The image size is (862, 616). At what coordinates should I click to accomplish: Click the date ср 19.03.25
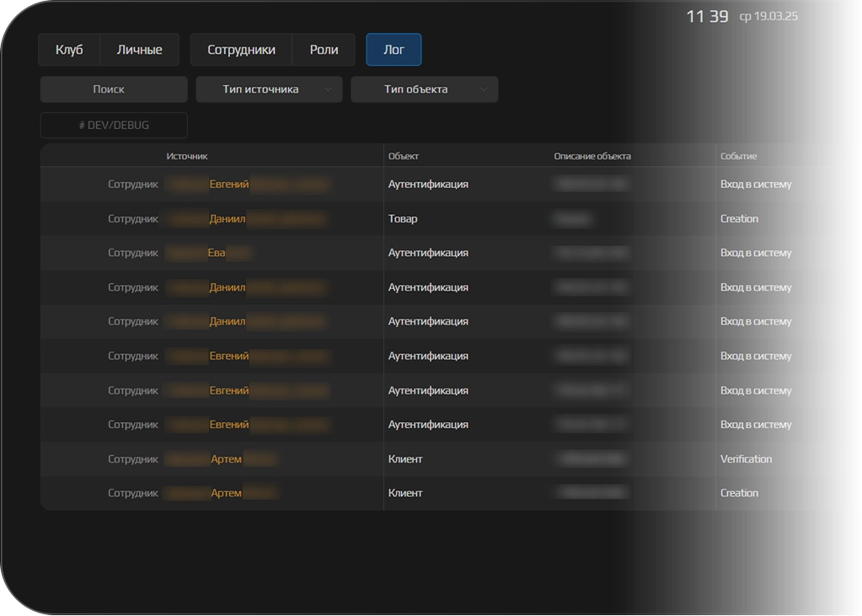768,16
